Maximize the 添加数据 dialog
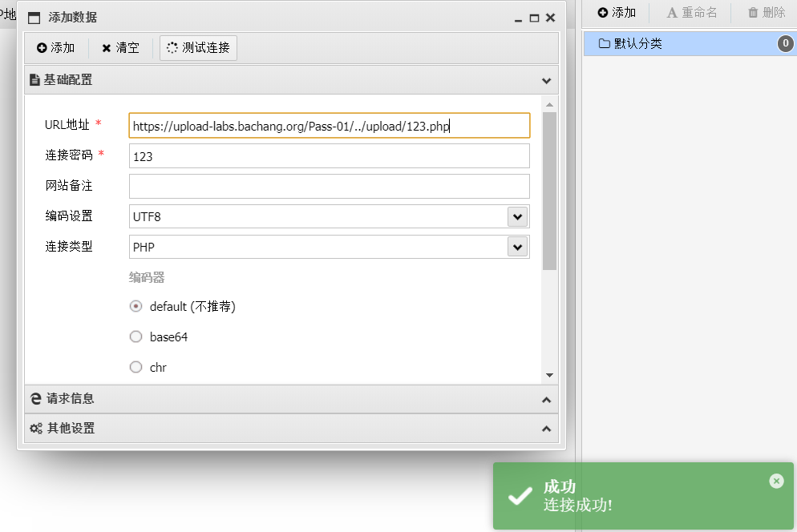 coord(534,18)
